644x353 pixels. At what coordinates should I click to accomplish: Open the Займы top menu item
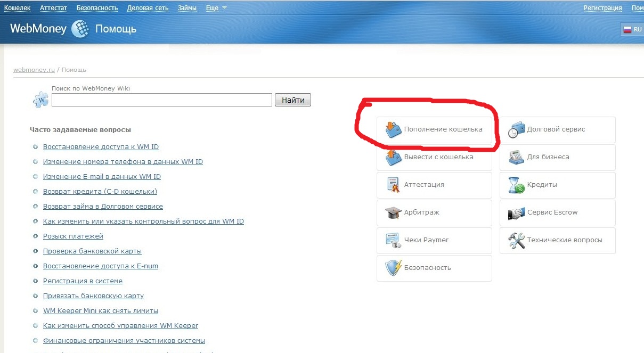(x=187, y=8)
